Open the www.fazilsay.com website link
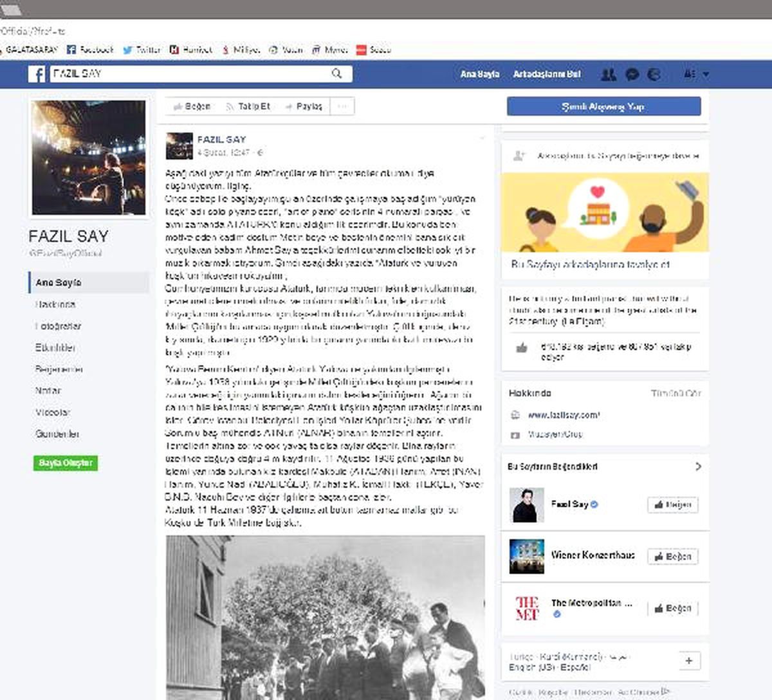Image resolution: width=772 pixels, height=700 pixels. tap(564, 415)
